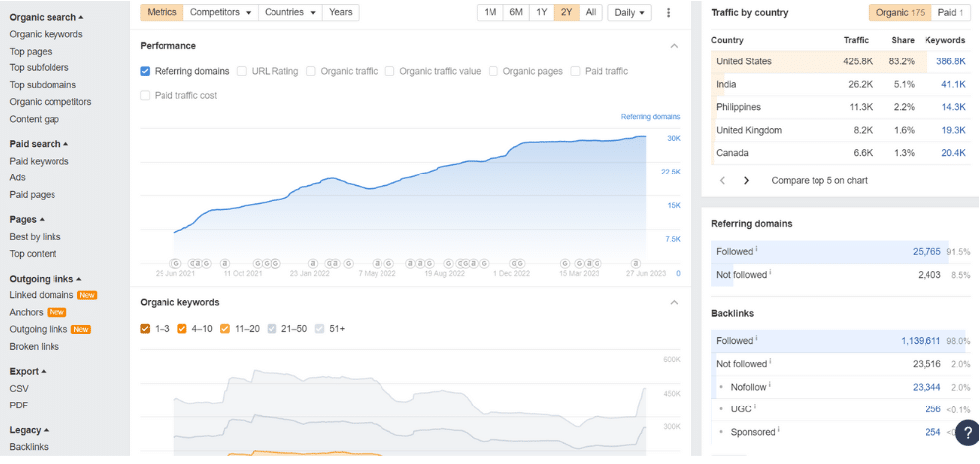Switch to the Paid traffic tab
Screen dimensions: 980x464
coord(948,12)
